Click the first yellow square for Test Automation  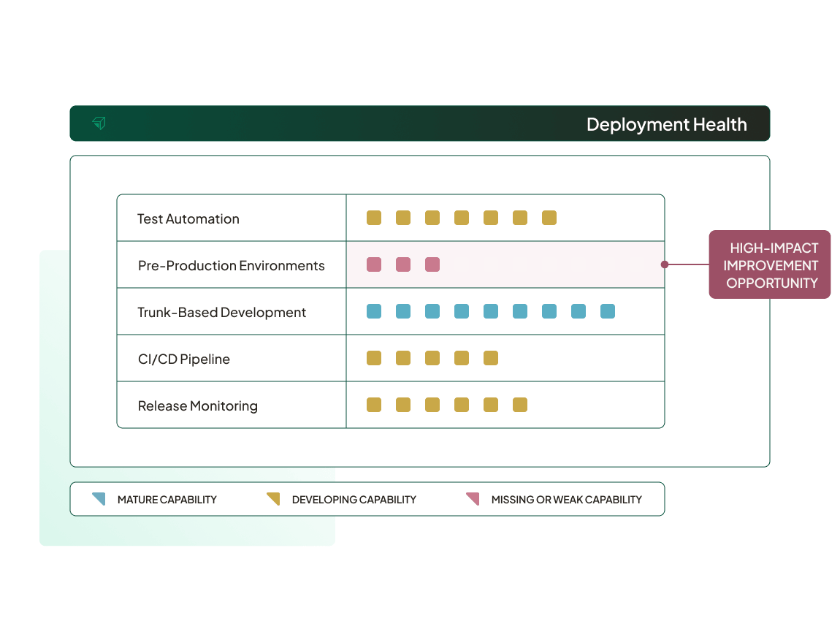(374, 217)
